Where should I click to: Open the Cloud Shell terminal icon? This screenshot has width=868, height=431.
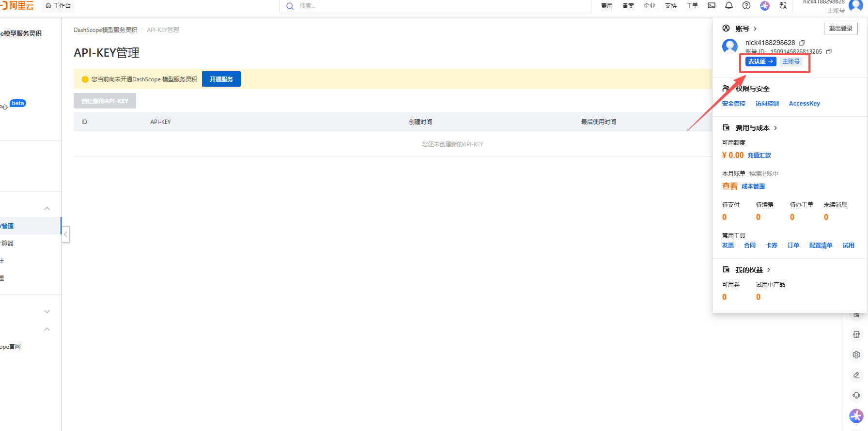pos(712,6)
